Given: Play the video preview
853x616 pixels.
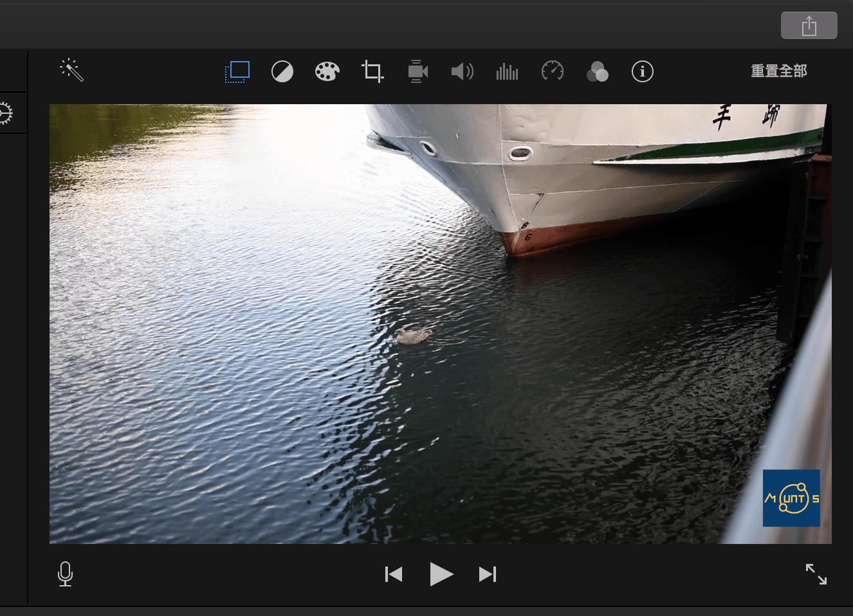Looking at the screenshot, I should pyautogui.click(x=441, y=574).
